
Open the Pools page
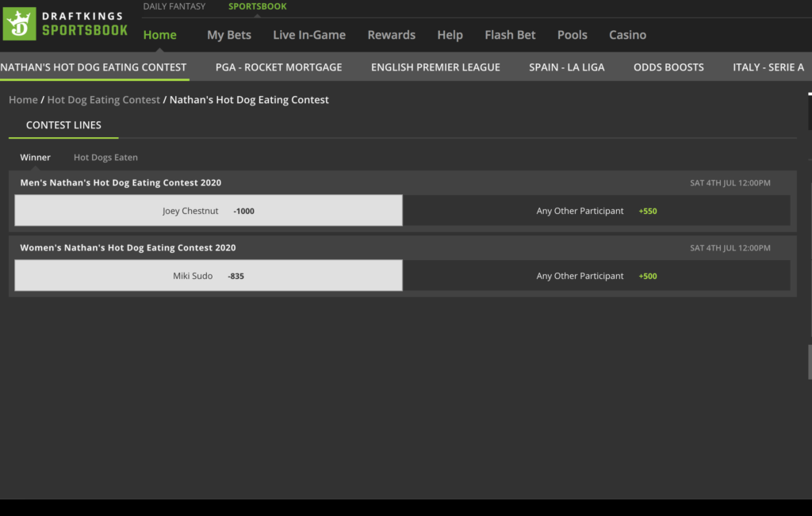[x=573, y=35]
